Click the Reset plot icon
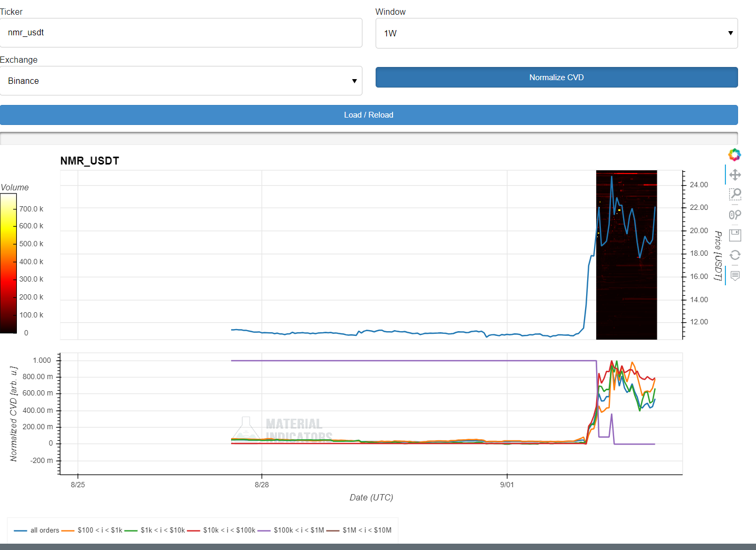The width and height of the screenshot is (756, 550). tap(735, 255)
